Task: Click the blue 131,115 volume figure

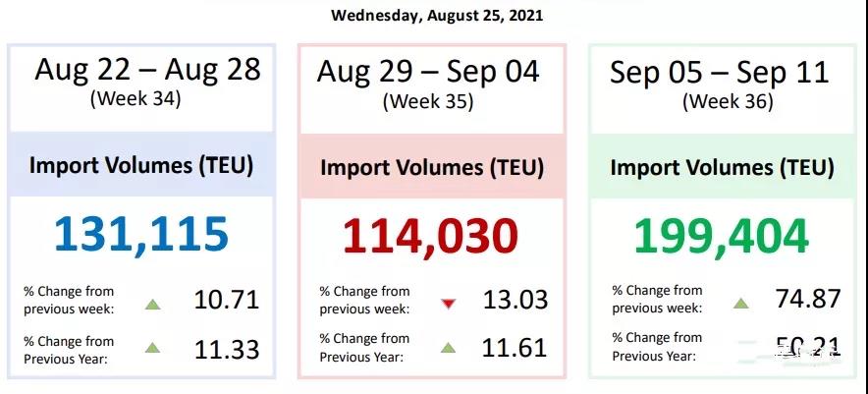Action: (x=141, y=235)
